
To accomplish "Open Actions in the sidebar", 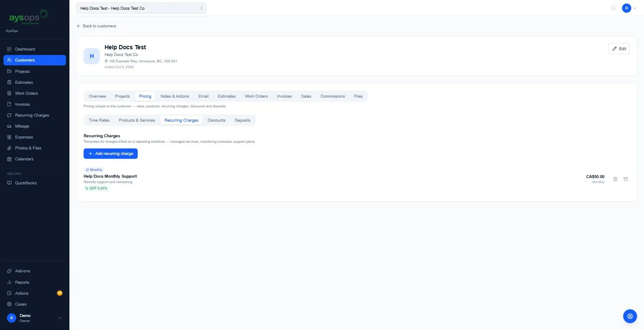I will (35, 293).
